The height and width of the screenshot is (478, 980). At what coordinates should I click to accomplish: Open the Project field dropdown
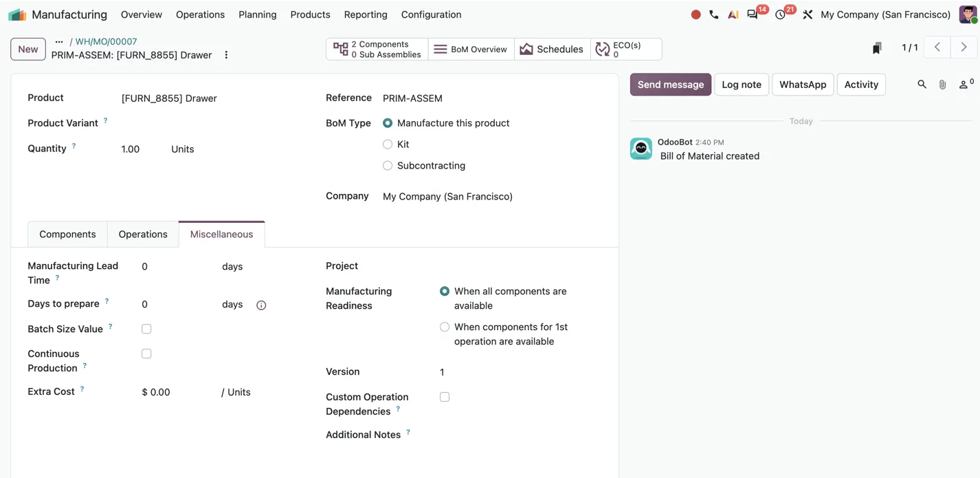[520, 266]
